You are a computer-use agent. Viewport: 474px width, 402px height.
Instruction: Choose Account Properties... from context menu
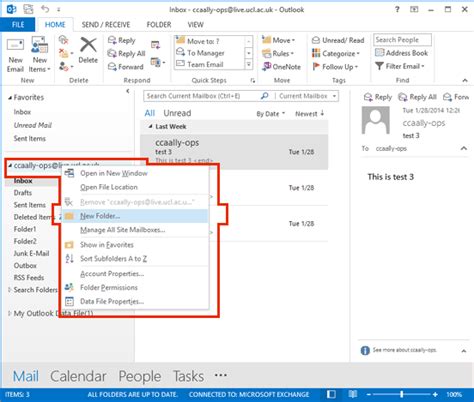[x=135, y=274]
